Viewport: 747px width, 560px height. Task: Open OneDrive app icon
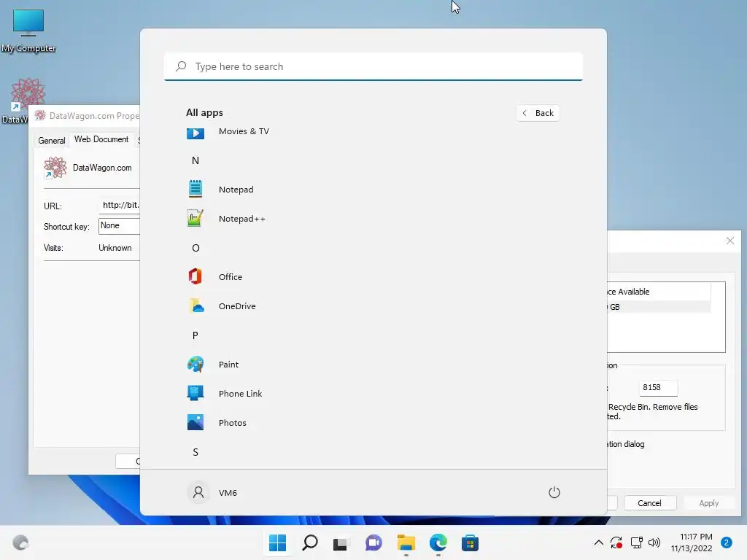pyautogui.click(x=196, y=306)
